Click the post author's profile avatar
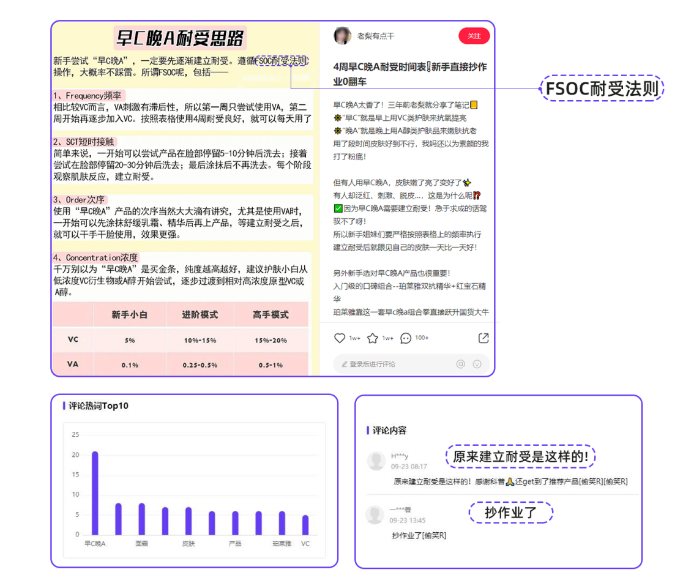This screenshot has height=586, width=675. coord(342,36)
